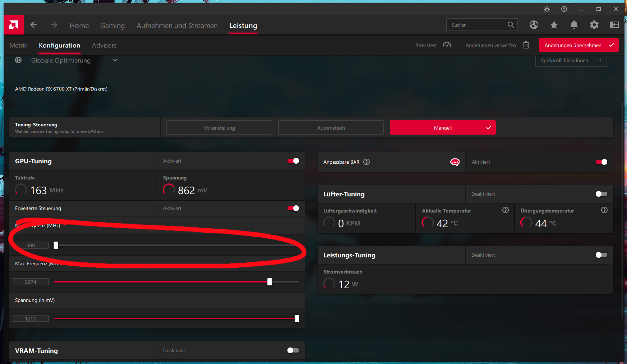Viewport: 627px width, 364px height.
Task: Click the trash icon to discard changes
Action: click(x=526, y=45)
